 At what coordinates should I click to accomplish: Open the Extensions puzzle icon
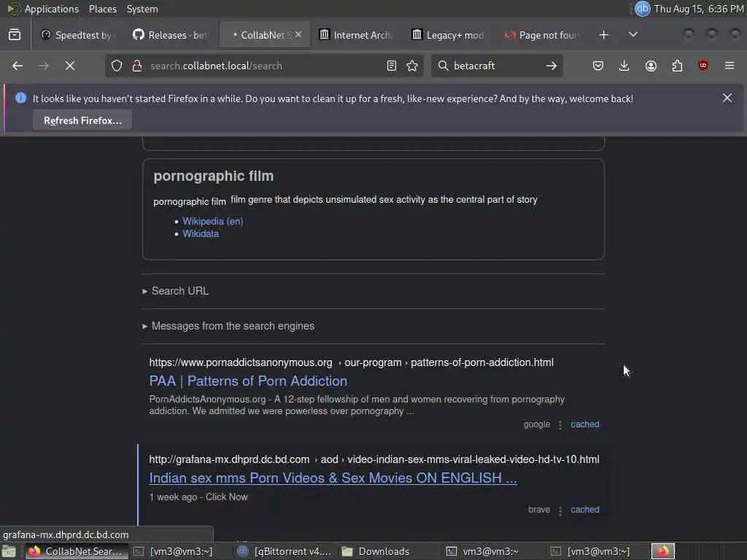[677, 66]
